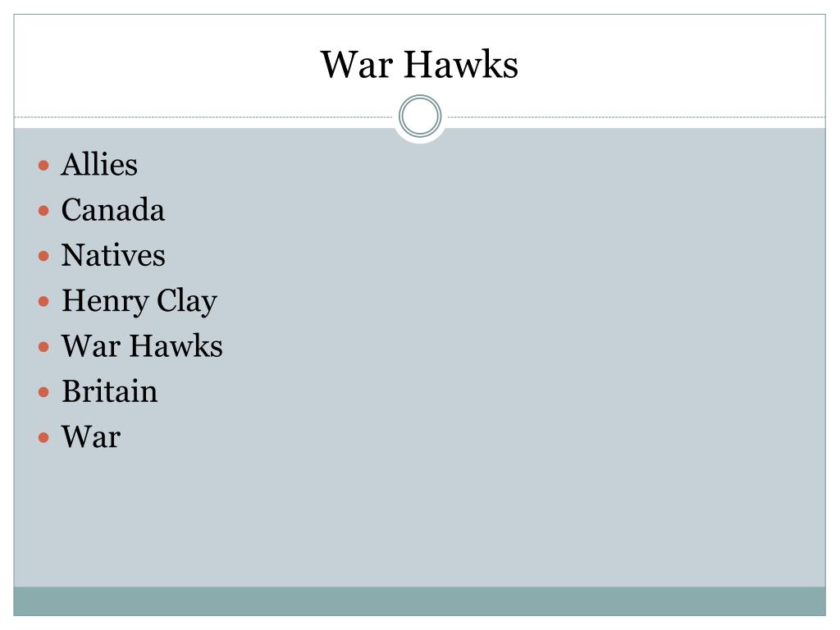840x630 pixels.
Task: Click the dashed divider line left of circle
Action: coord(203,116)
